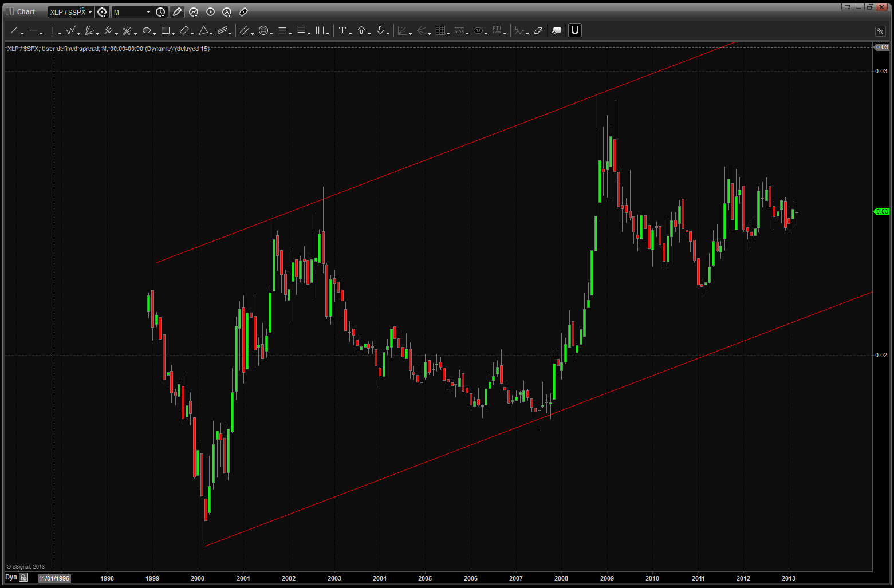894x588 pixels.
Task: Select the ellipse drawing tool
Action: 147,31
